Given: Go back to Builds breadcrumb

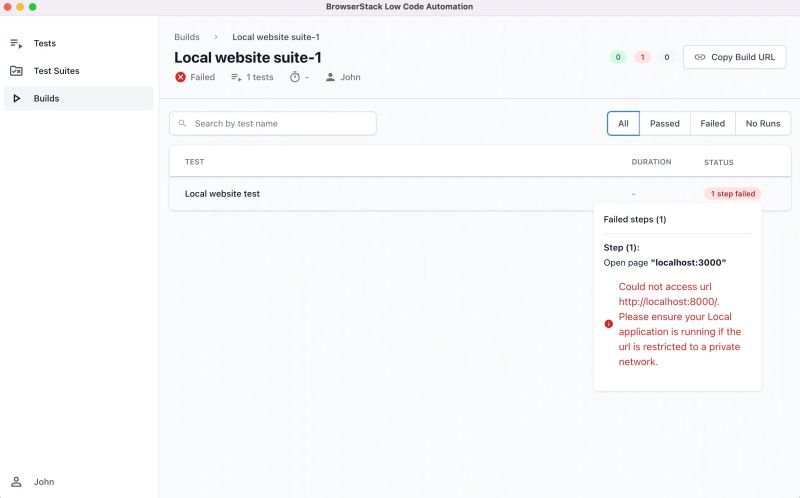Looking at the screenshot, I should click(187, 37).
